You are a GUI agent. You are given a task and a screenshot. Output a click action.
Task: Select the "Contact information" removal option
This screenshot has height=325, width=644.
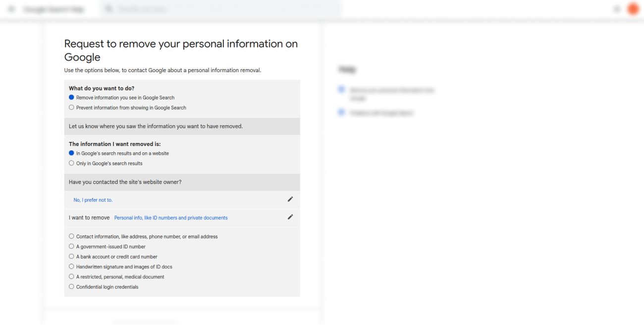[x=72, y=236]
